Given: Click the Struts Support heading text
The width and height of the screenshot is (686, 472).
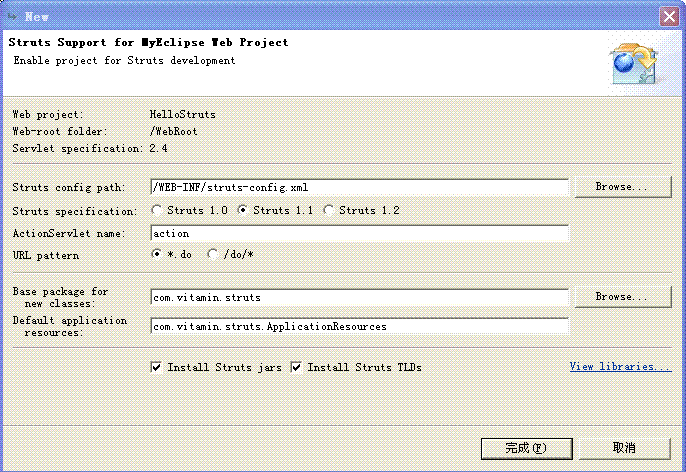Looking at the screenshot, I should [148, 42].
